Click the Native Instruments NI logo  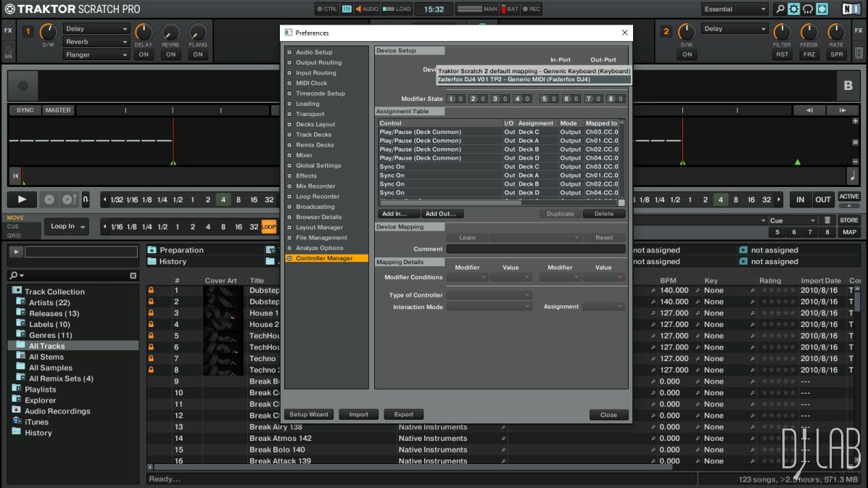[851, 9]
